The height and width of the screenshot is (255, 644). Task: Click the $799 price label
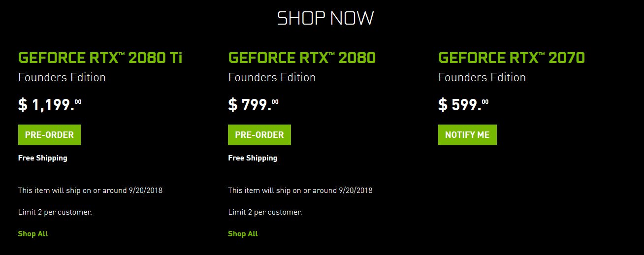253,104
